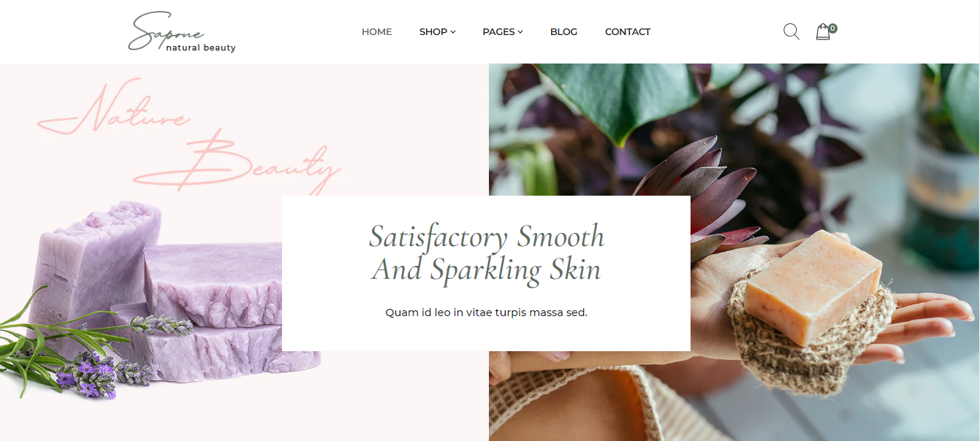The width and height of the screenshot is (980, 441).
Task: Open the SHOP menu item
Action: [x=433, y=31]
